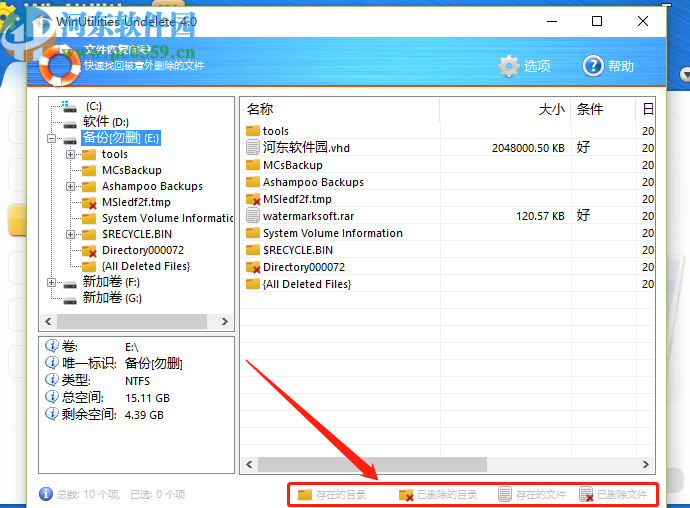Click 已删除文件 legend file icon
This screenshot has height=508, width=690.
tap(586, 494)
